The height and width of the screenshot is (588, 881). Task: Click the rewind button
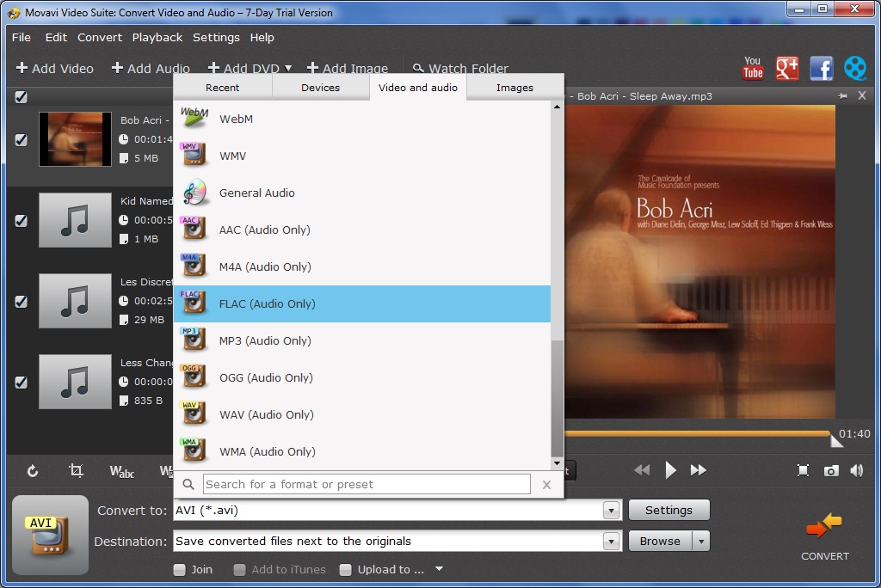[642, 470]
